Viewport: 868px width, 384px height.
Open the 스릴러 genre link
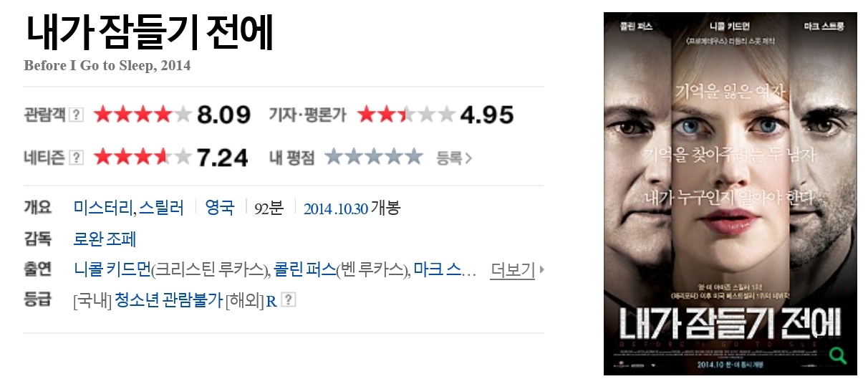coord(161,208)
